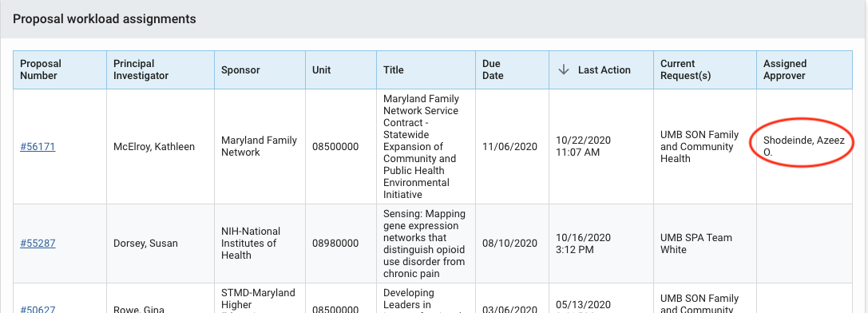Open proposal link #55287

tap(38, 244)
